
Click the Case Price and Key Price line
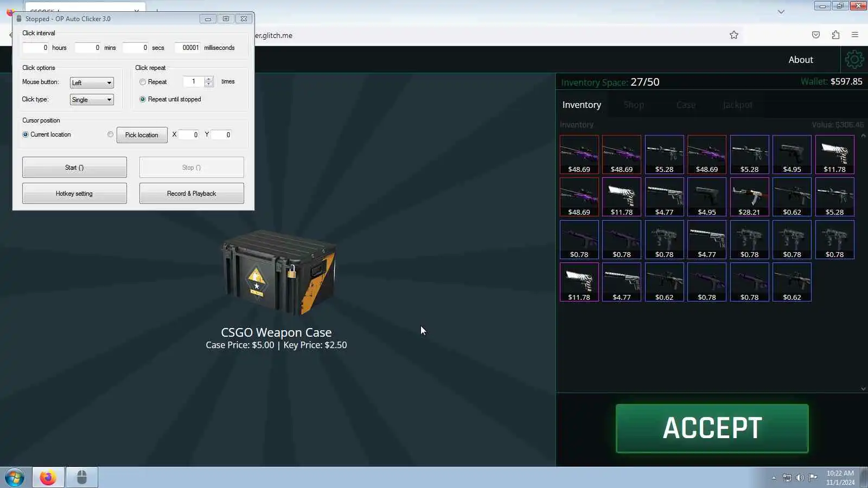276,345
